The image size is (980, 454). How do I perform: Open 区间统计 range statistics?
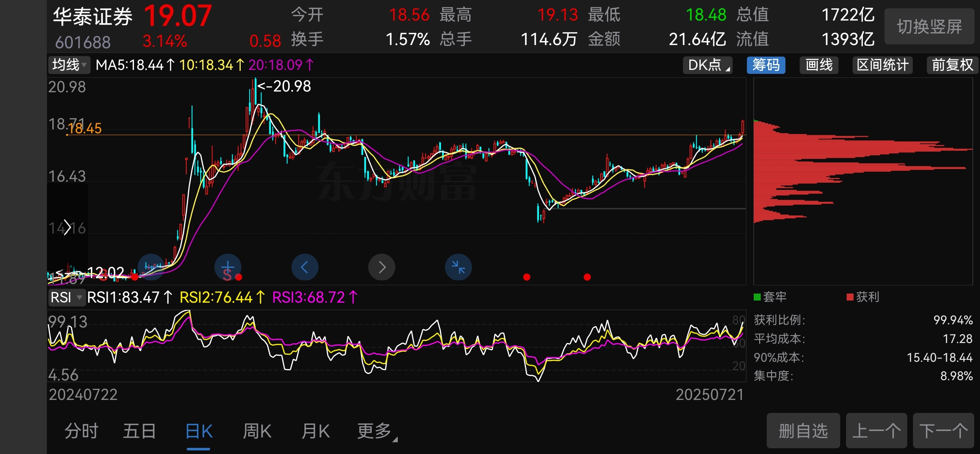883,65
